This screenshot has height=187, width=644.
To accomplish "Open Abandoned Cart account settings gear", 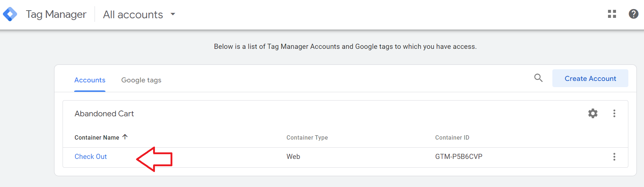I will click(x=593, y=113).
